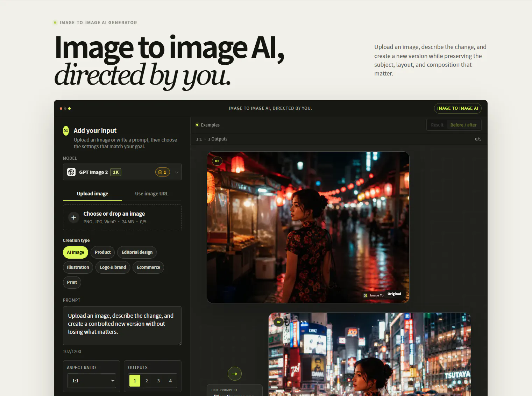Viewport: 532px width, 396px height.
Task: Select the AI image creation type
Action: [x=76, y=252]
